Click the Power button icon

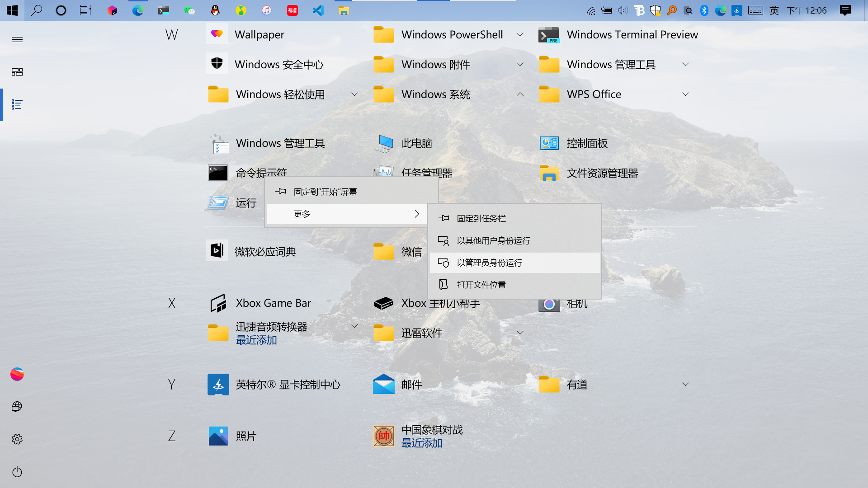[17, 472]
